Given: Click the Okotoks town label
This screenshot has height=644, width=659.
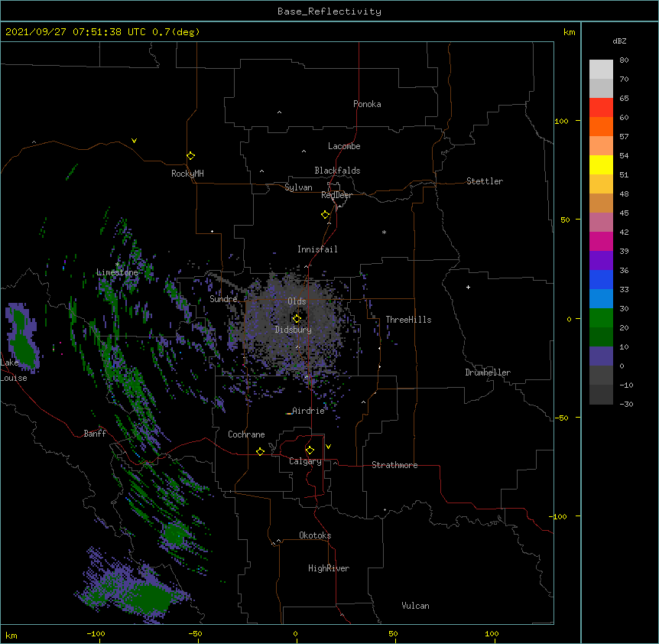Looking at the screenshot, I should pos(315,535).
